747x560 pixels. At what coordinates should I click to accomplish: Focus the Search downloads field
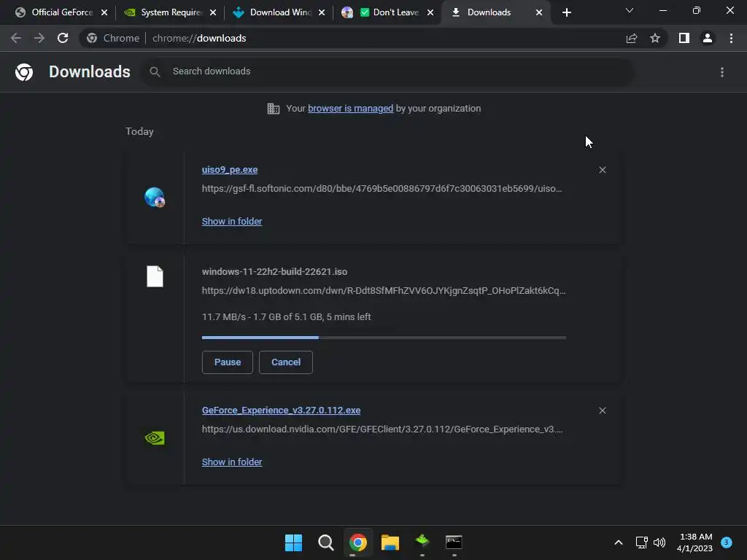coord(387,71)
